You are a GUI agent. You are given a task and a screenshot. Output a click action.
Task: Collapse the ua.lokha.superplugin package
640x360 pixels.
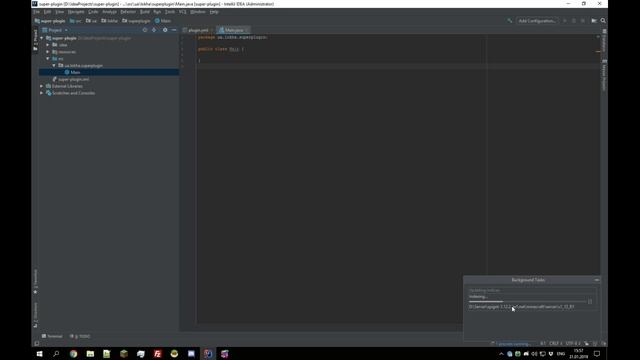coord(54,65)
